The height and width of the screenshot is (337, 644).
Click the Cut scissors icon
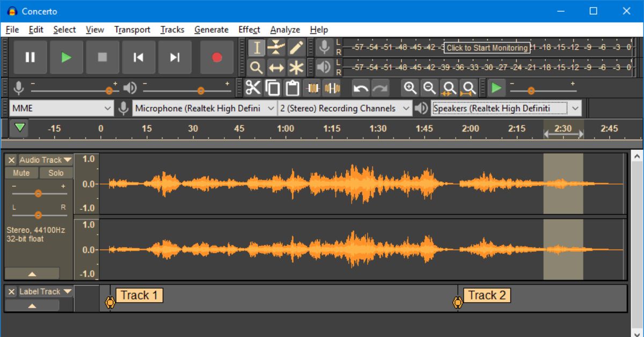tap(253, 88)
